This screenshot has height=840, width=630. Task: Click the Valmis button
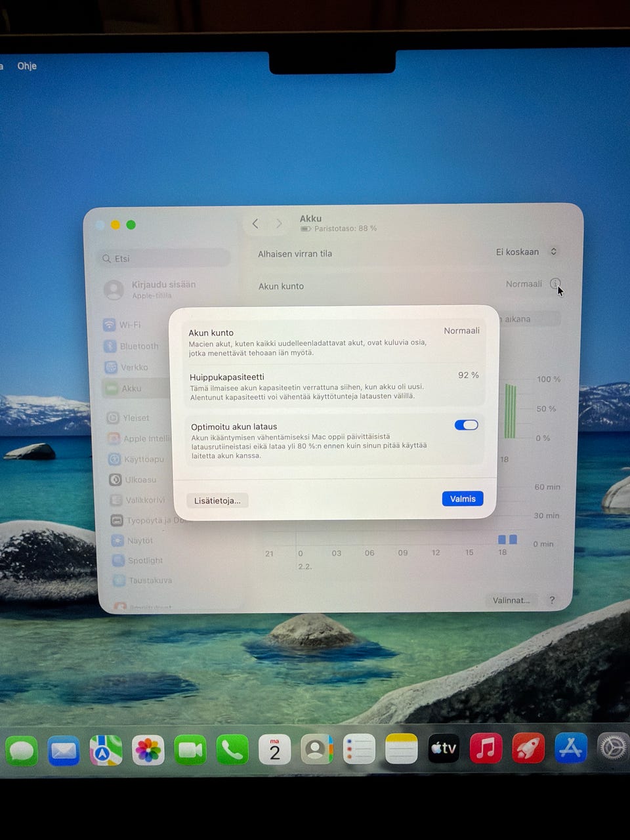click(x=463, y=499)
